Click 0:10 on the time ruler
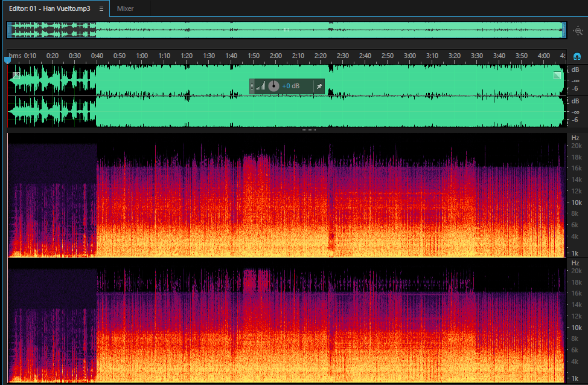588x385 pixels. pyautogui.click(x=30, y=56)
